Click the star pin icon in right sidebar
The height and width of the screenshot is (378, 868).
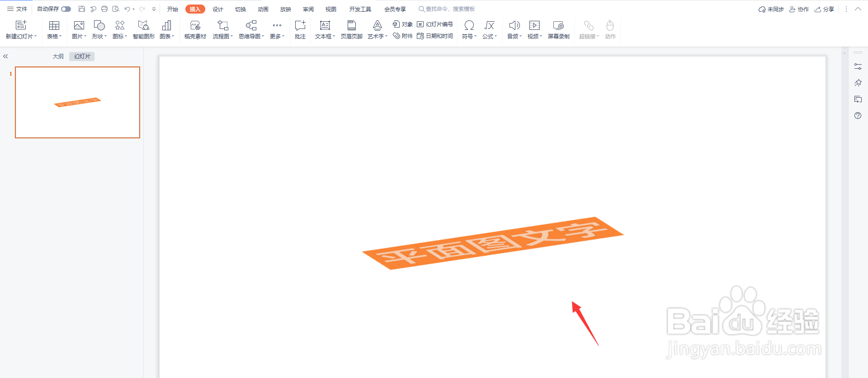[858, 83]
